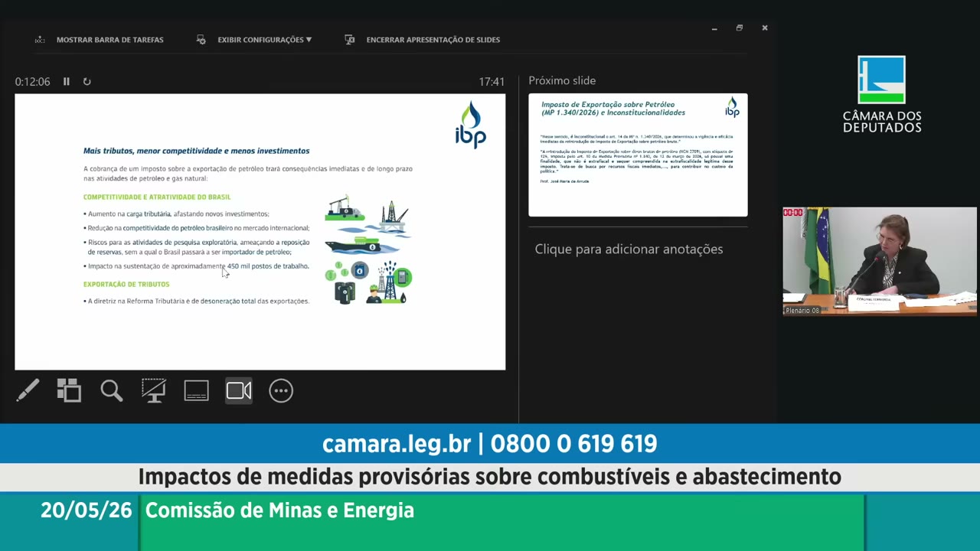
Task: Click Mostrar barra de tarefas
Action: coord(109,40)
